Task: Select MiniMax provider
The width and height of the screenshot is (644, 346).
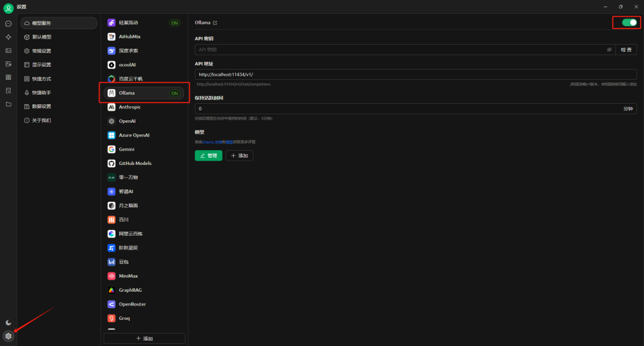Action: 144,276
